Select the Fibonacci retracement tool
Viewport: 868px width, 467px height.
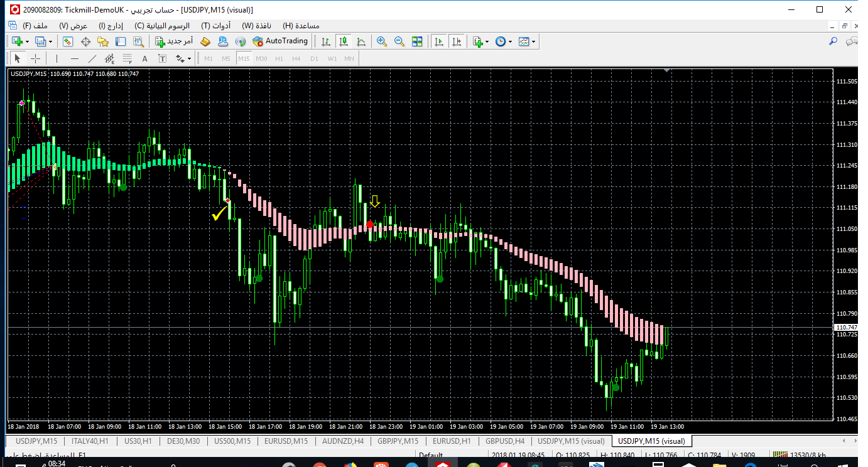pyautogui.click(x=127, y=58)
